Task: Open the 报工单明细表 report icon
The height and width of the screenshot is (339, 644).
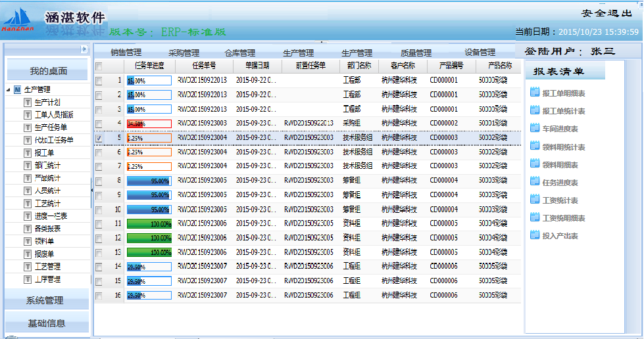Action: [x=535, y=94]
